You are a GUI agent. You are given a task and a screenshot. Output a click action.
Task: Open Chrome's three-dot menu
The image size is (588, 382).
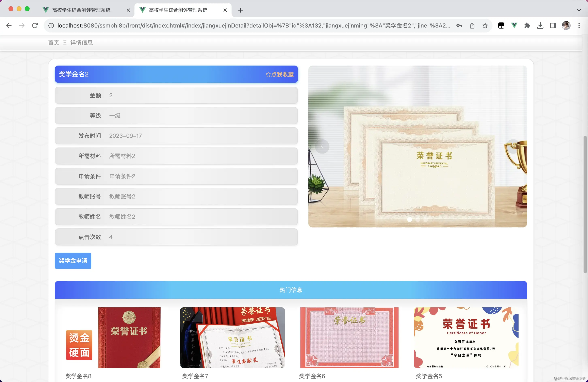[x=579, y=25]
